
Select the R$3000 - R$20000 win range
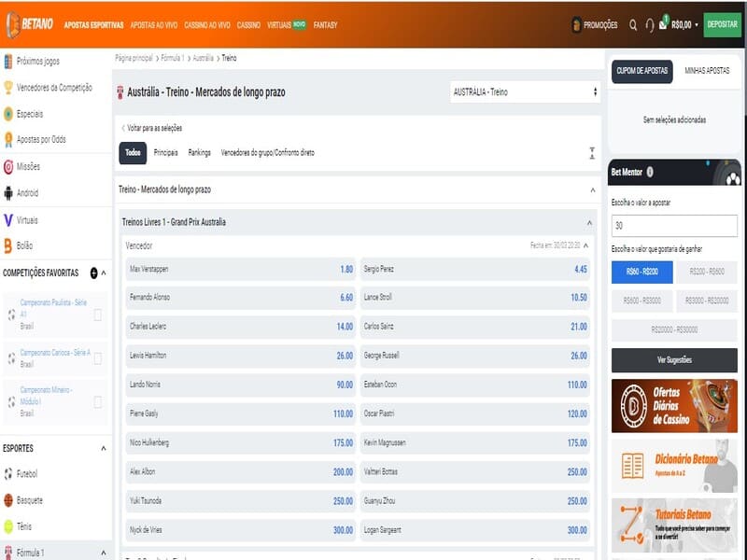pyautogui.click(x=707, y=301)
